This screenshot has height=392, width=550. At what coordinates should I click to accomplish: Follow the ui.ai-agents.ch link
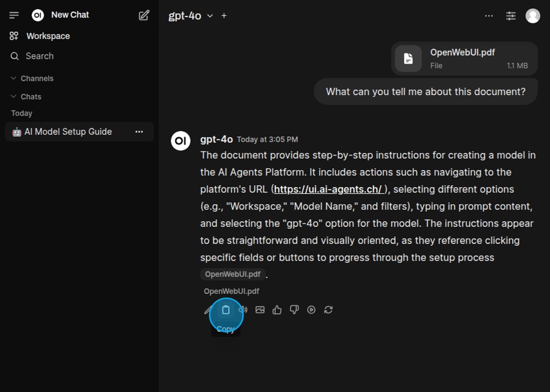[328, 189]
